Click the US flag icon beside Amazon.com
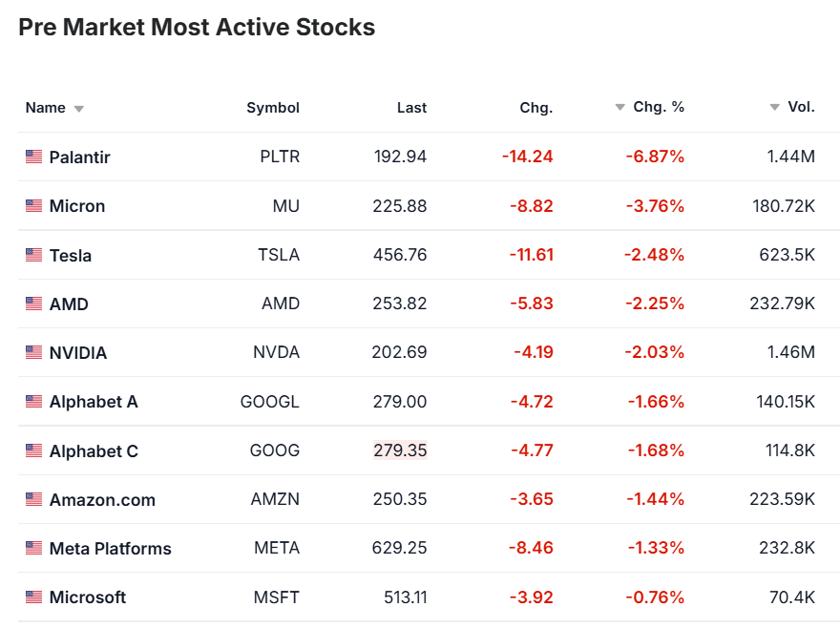840x628 pixels. pos(34,499)
